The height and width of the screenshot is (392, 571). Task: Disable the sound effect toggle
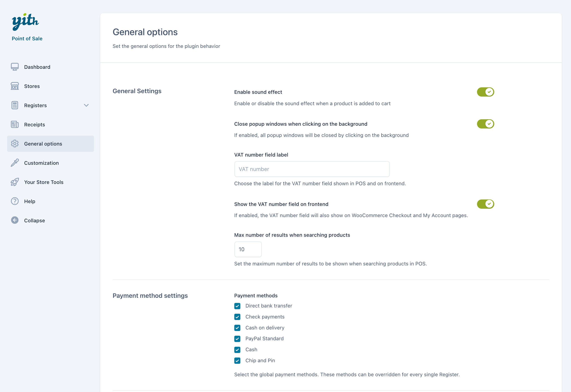(x=485, y=92)
